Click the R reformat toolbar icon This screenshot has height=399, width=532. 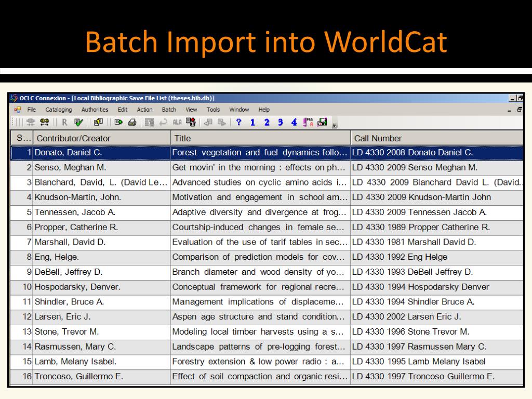click(x=64, y=122)
